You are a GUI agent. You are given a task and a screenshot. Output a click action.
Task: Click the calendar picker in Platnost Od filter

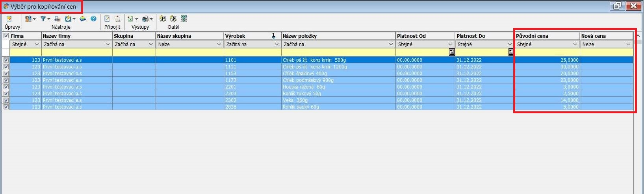(452, 52)
